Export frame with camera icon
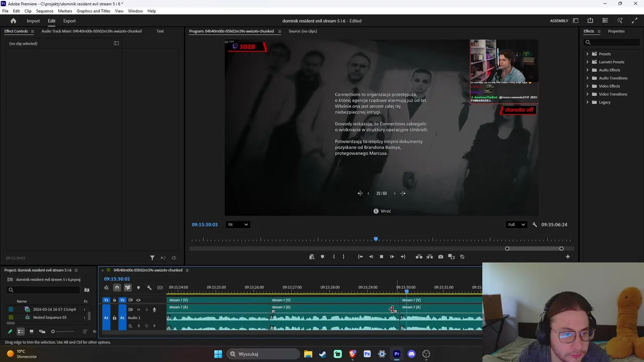The image size is (644, 362). click(x=441, y=256)
